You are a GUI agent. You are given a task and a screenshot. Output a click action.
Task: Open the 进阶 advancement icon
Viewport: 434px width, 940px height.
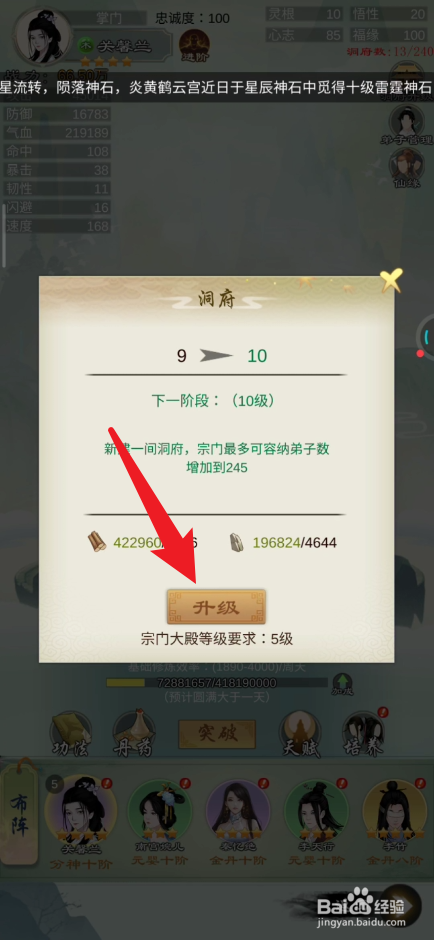click(194, 46)
